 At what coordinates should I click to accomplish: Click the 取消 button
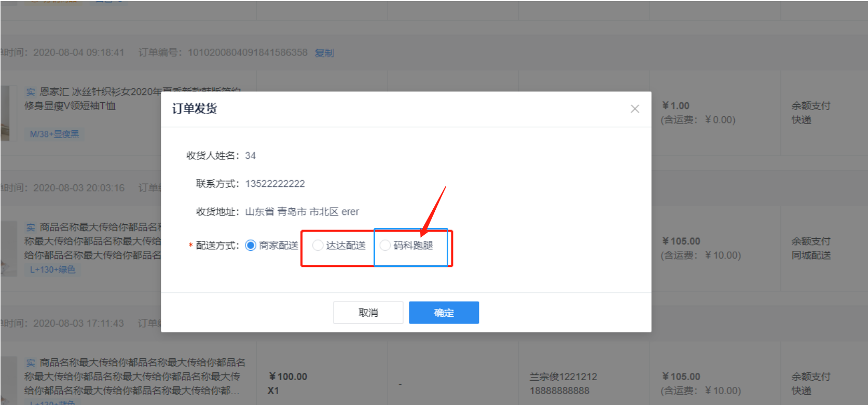coord(368,313)
